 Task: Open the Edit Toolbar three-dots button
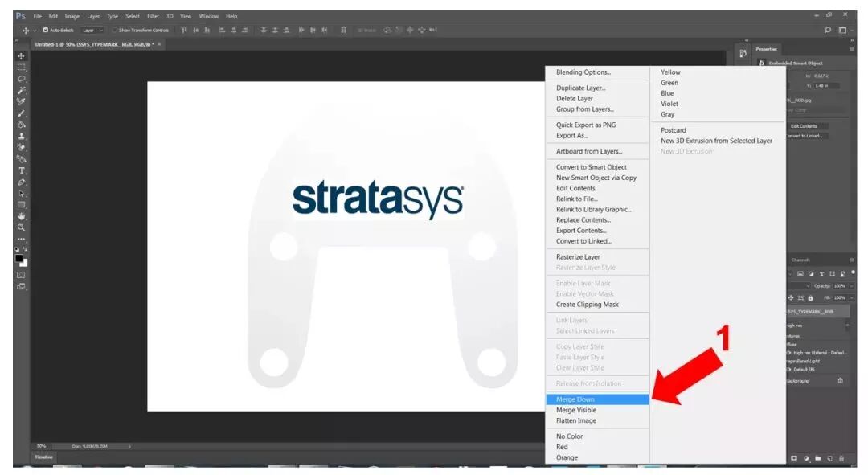coord(21,239)
